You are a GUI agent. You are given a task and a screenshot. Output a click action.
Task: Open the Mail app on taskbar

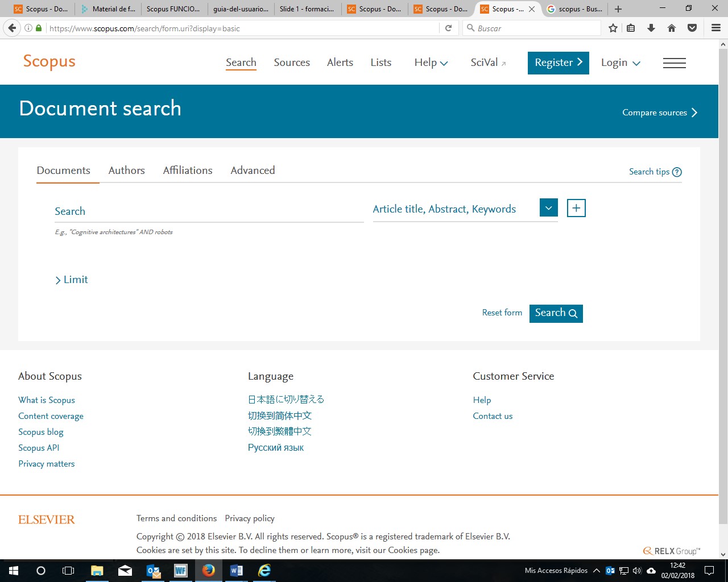pos(125,571)
